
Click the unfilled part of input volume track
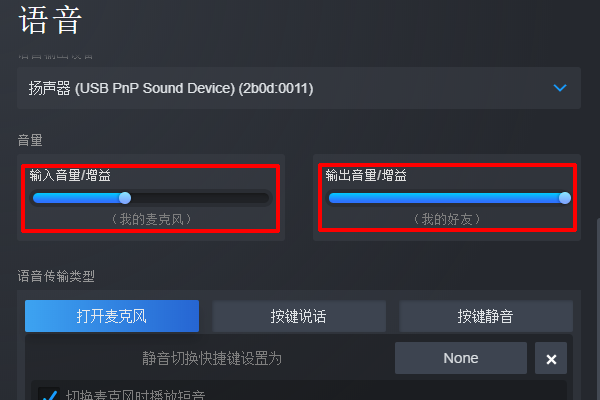[x=200, y=198]
